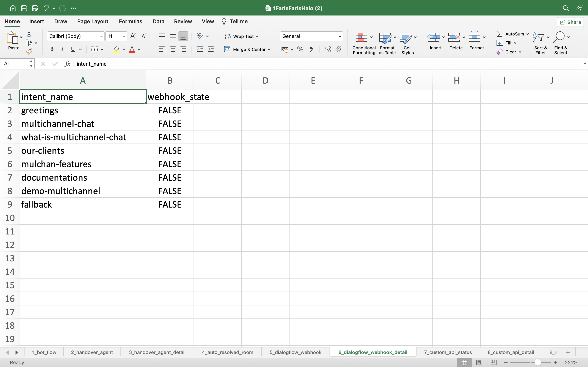Viewport: 588px width, 367px height.
Task: Open the Merge & Center dropdown arrow
Action: (269, 50)
